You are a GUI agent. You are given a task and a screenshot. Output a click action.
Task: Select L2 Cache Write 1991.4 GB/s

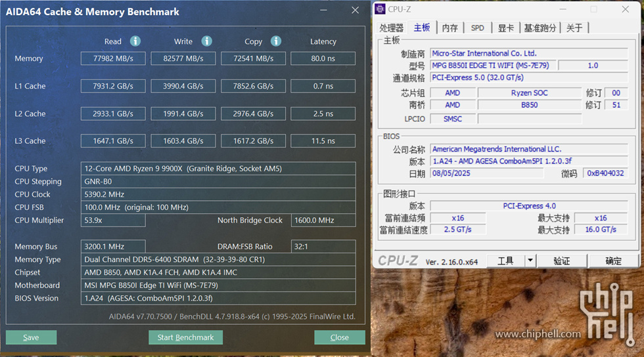183,114
